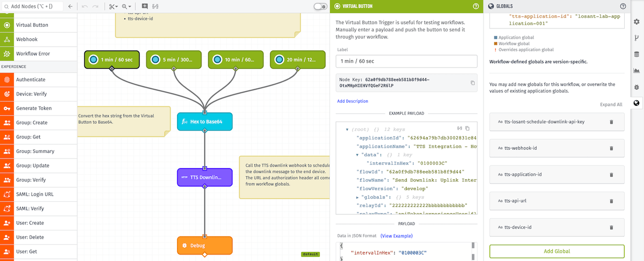Toggle the debug switch in the toolbar
Image resolution: width=644 pixels, height=261 pixels.
(320, 6)
